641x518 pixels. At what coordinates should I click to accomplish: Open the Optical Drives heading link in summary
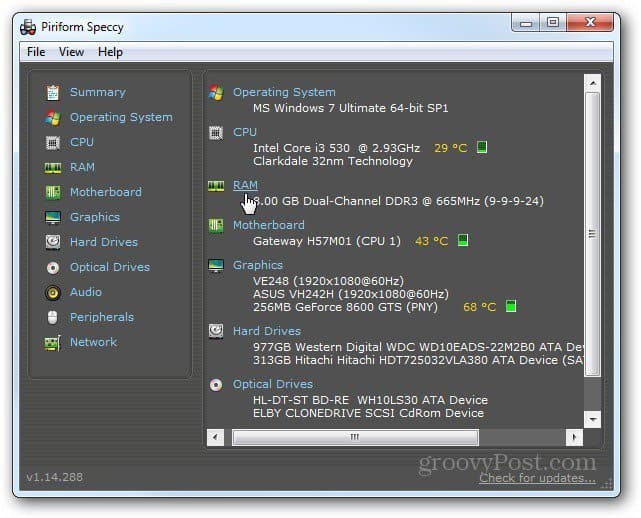click(273, 384)
